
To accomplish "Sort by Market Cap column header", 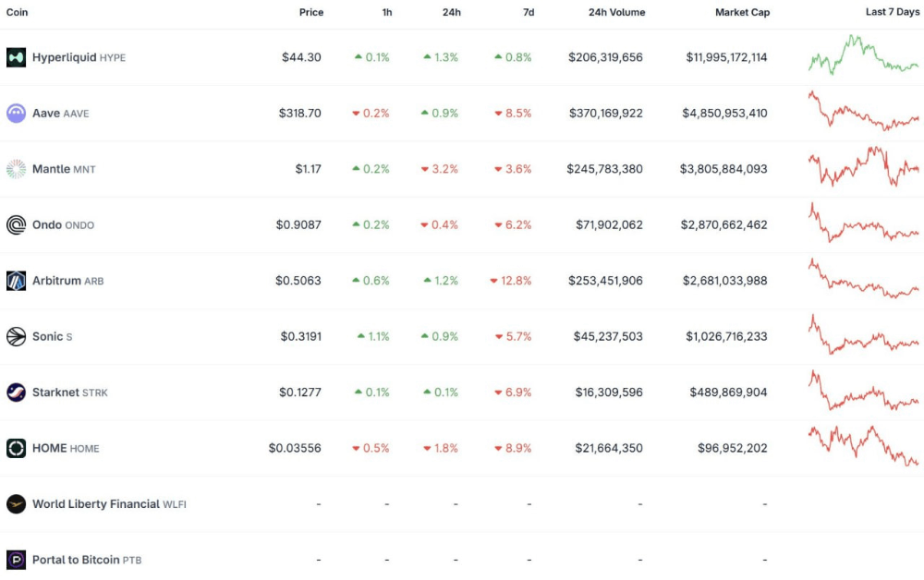I will click(x=742, y=12).
